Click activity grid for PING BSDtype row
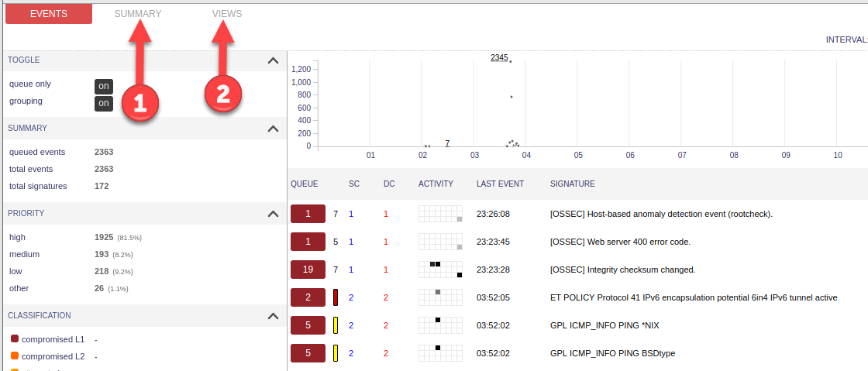 tap(440, 353)
